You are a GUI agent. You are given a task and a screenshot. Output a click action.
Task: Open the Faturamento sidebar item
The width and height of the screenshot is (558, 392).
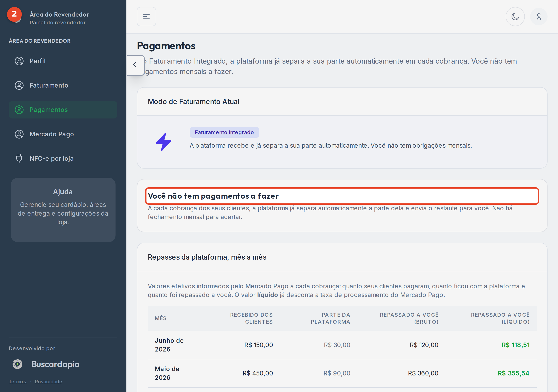click(63, 85)
